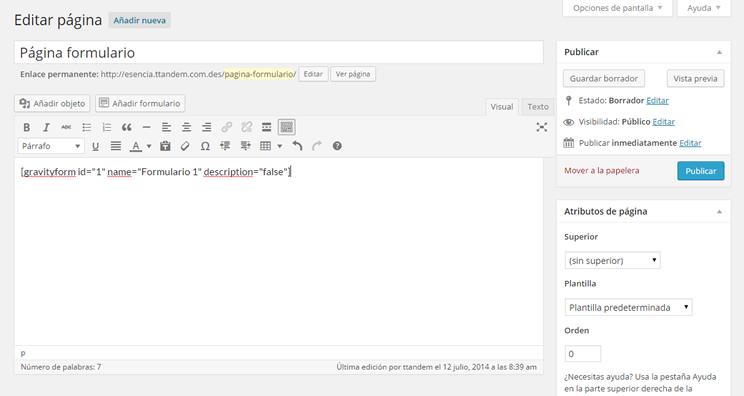Open the table options dropdown arrow
Image resolution: width=744 pixels, height=396 pixels.
pos(279,146)
